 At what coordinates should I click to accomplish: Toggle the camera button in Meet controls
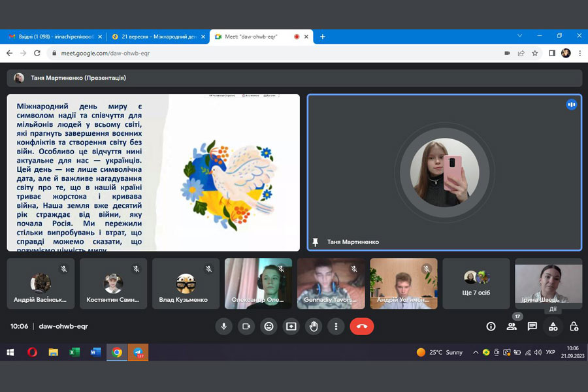coord(246,327)
